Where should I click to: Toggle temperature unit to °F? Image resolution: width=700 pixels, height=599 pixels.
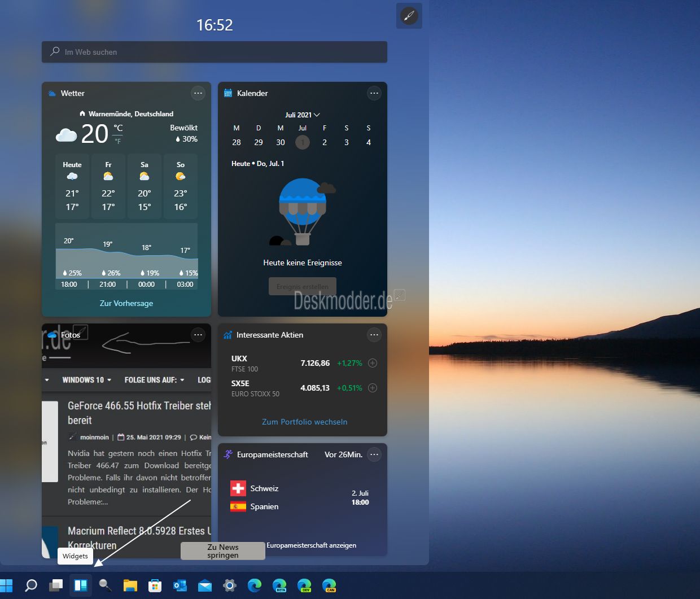[118, 141]
